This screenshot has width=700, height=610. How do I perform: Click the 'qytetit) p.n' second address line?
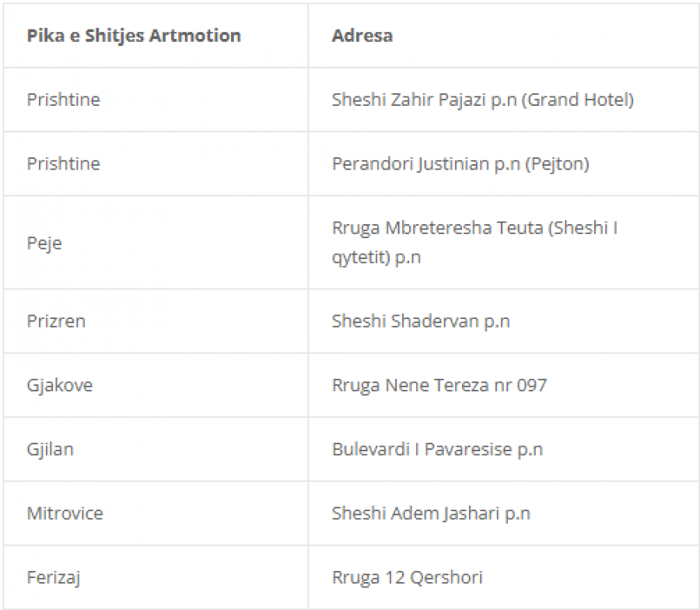coord(376,257)
